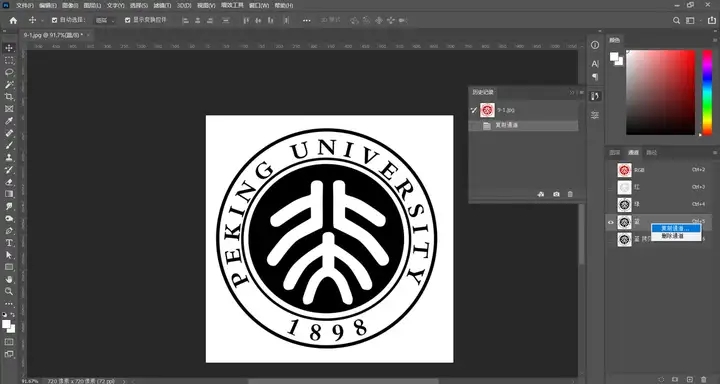Select the Crop tool
Viewport: 720px width, 384px height.
[x=9, y=96]
